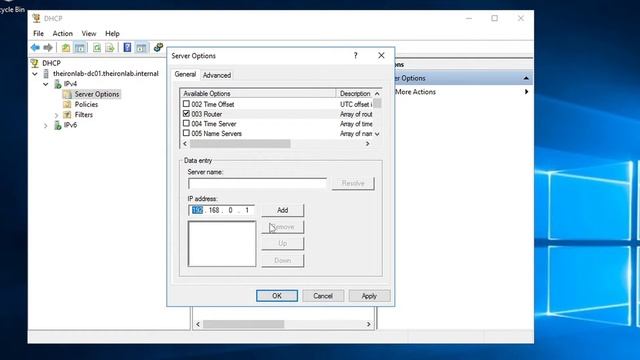Click the Resolve button
640x360 pixels.
[x=353, y=183]
